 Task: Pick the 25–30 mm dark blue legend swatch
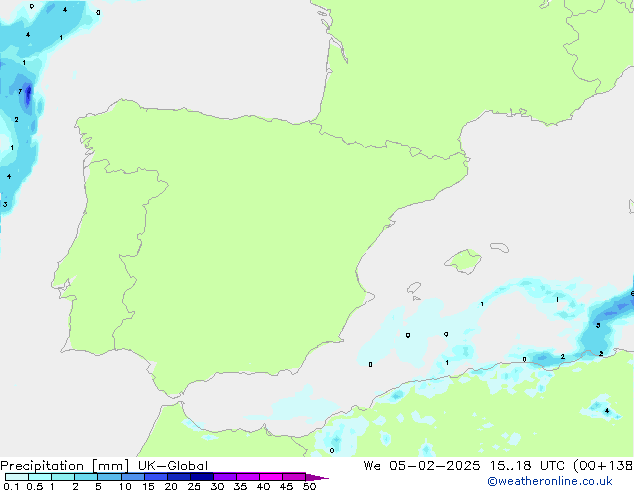[202, 477]
